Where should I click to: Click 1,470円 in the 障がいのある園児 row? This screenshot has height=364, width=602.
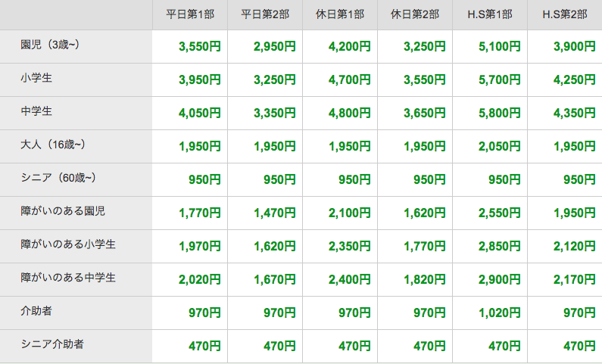pos(275,213)
